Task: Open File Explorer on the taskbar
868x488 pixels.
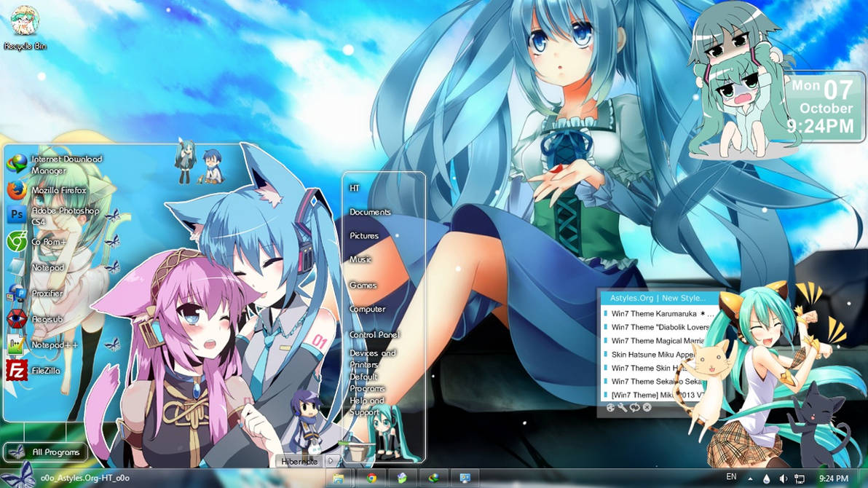Action: click(x=339, y=478)
